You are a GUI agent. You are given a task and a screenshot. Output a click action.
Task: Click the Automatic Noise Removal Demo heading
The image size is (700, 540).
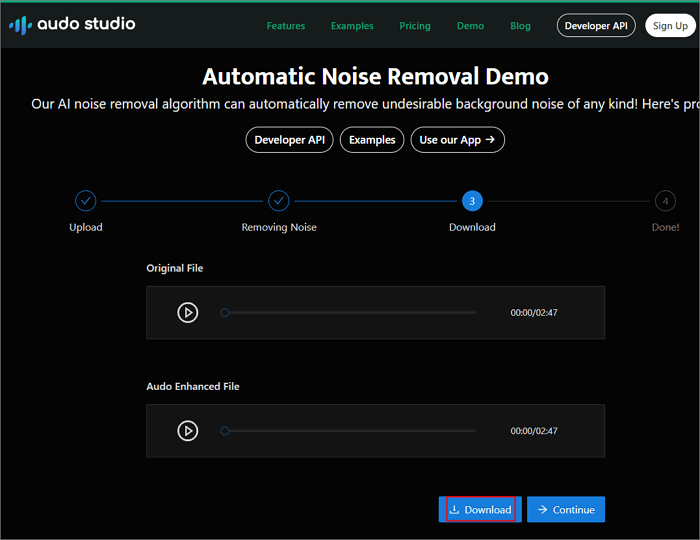point(375,76)
